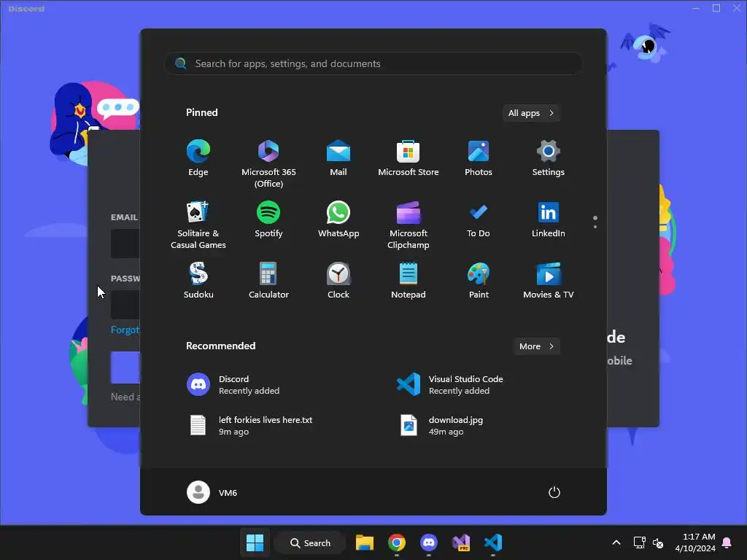The image size is (747, 560).
Task: Open Microsoft Store
Action: pyautogui.click(x=409, y=158)
